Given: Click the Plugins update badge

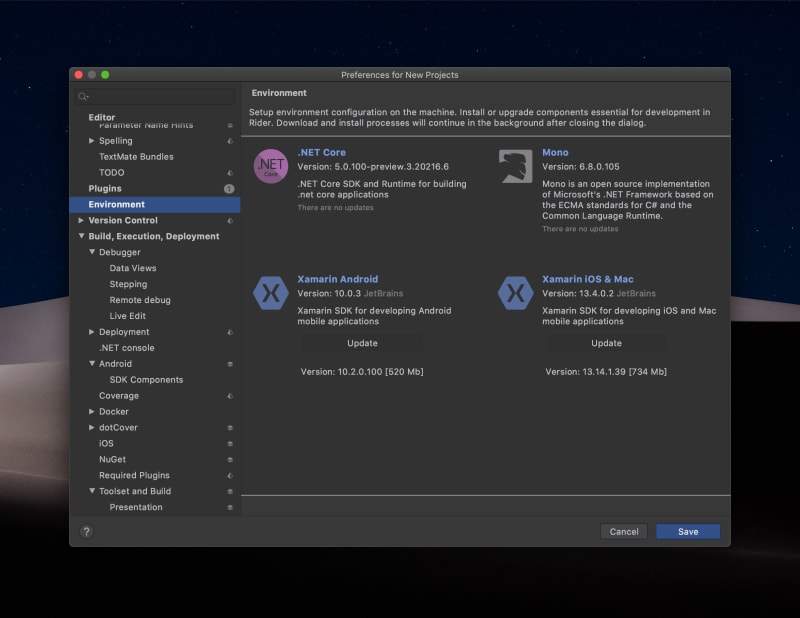Looking at the screenshot, I should point(229,189).
